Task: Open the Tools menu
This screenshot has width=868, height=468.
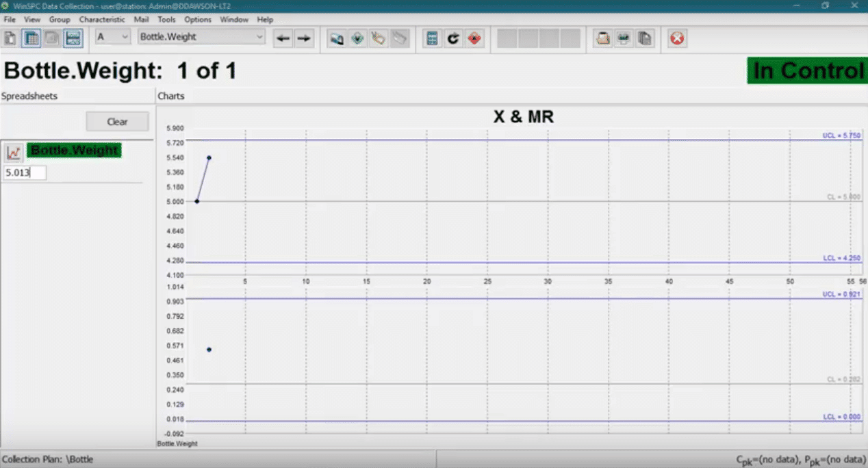Action: pyautogui.click(x=166, y=20)
